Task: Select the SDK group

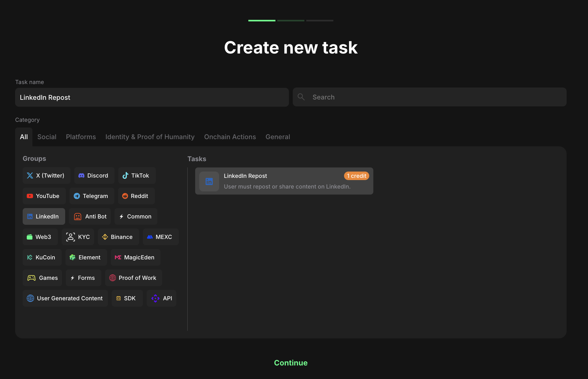Action: (x=127, y=298)
